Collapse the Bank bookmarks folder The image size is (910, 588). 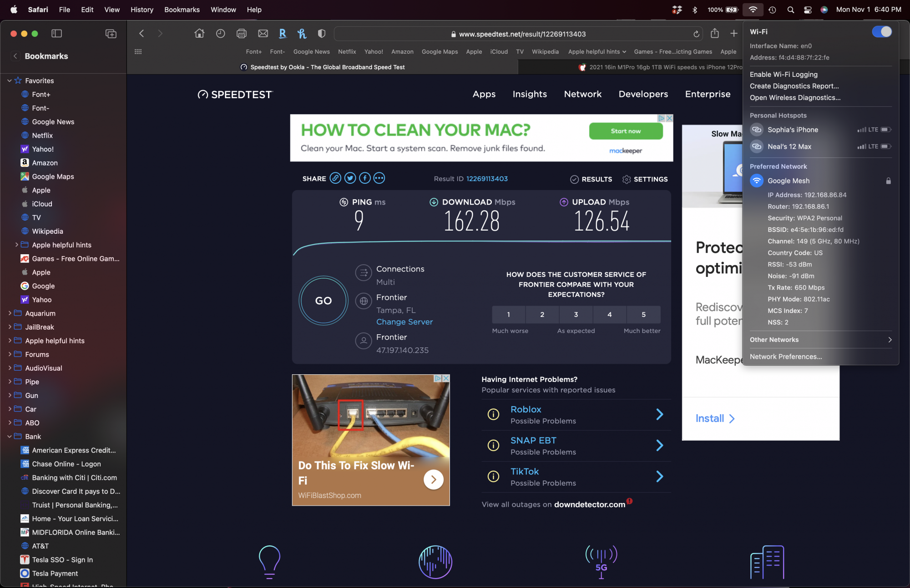point(10,436)
